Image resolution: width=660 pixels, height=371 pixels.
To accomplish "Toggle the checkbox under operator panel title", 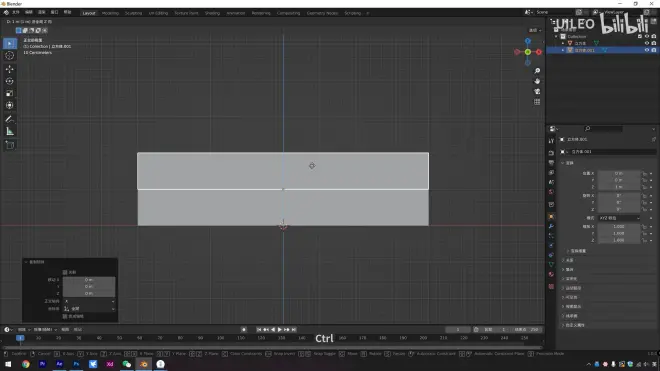I will pos(65,272).
